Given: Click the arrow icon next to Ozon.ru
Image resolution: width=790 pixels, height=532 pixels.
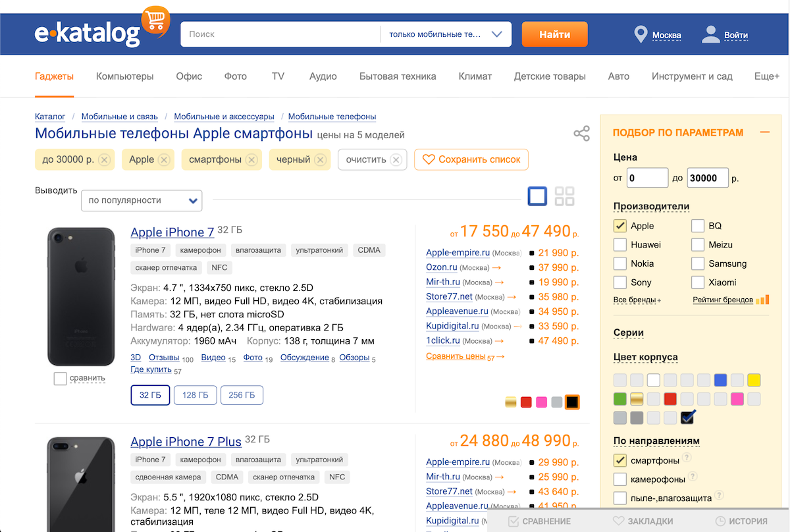Looking at the screenshot, I should [497, 267].
